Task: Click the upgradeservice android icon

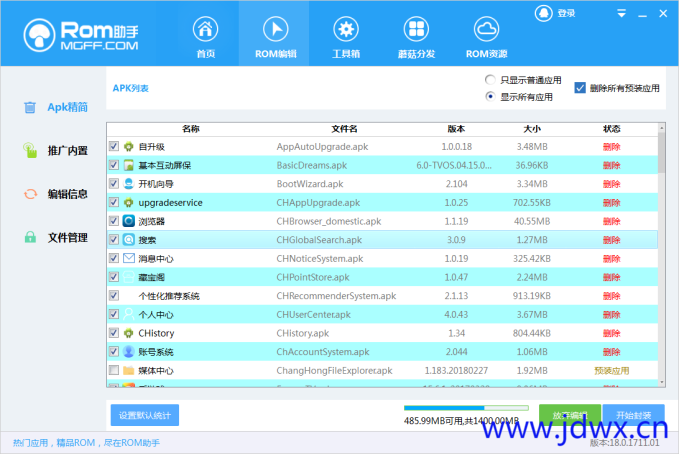Action: (x=129, y=202)
